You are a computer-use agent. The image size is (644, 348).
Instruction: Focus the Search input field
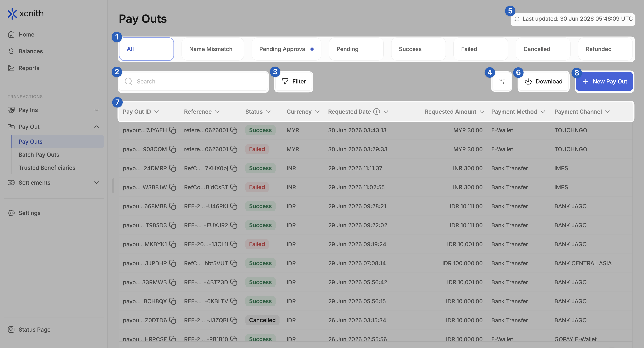(x=193, y=81)
